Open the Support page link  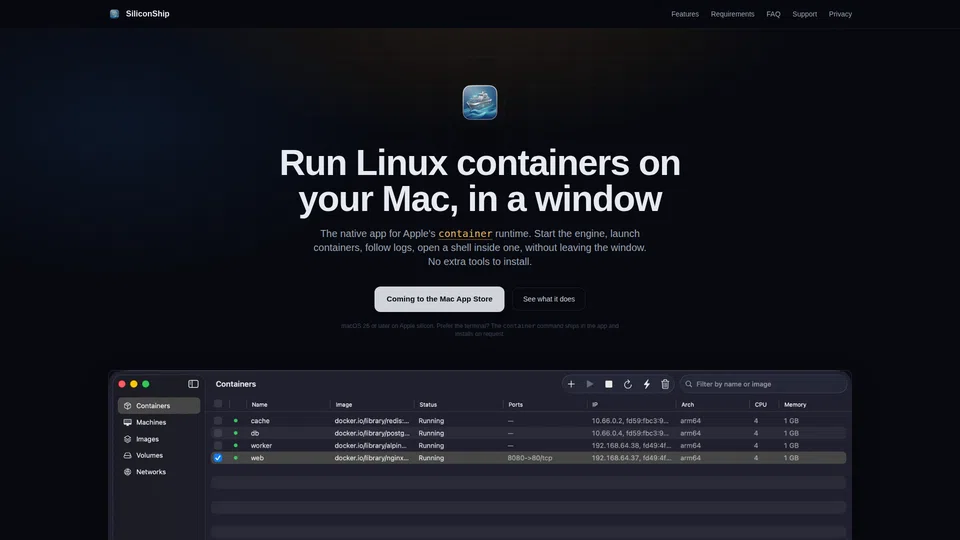click(804, 14)
